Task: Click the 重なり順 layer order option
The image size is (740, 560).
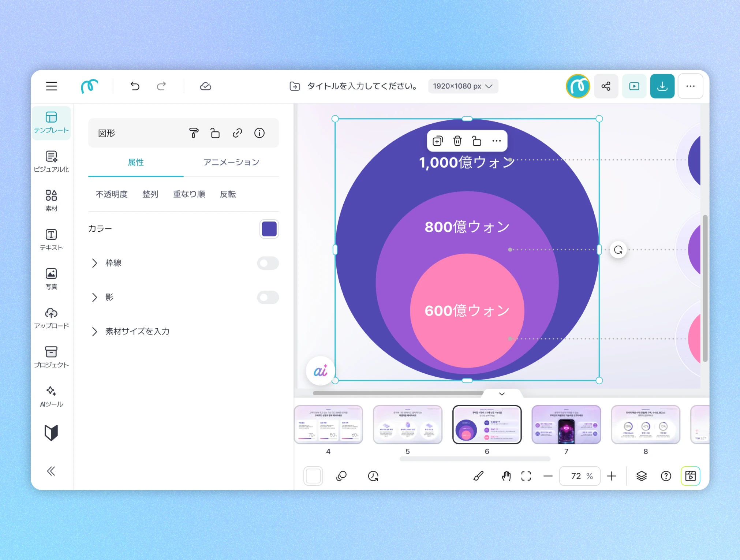Action: coord(189,194)
